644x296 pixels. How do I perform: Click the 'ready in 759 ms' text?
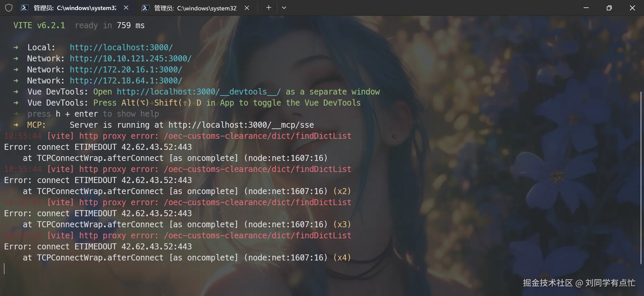[110, 25]
